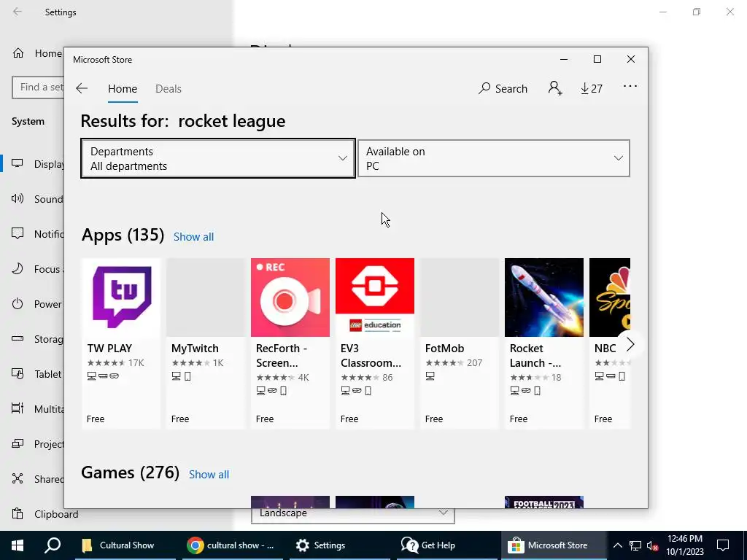Switch to Cultural Show folder in taskbar

coord(125,545)
